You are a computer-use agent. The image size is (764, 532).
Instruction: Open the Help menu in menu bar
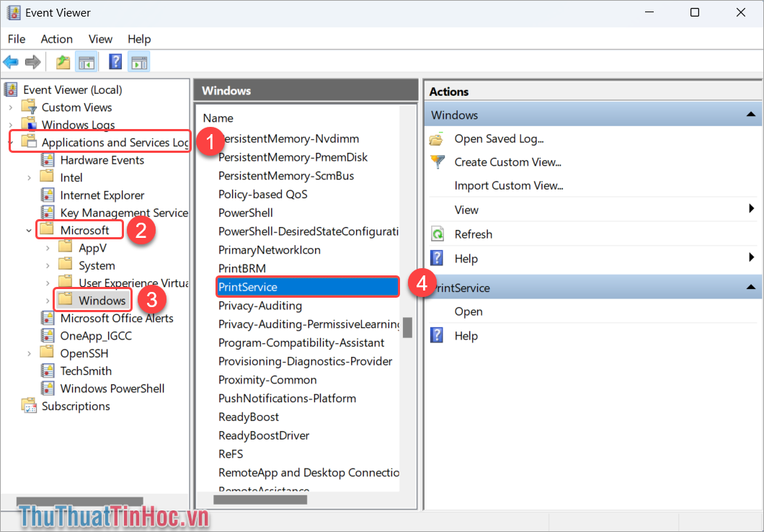coord(139,39)
